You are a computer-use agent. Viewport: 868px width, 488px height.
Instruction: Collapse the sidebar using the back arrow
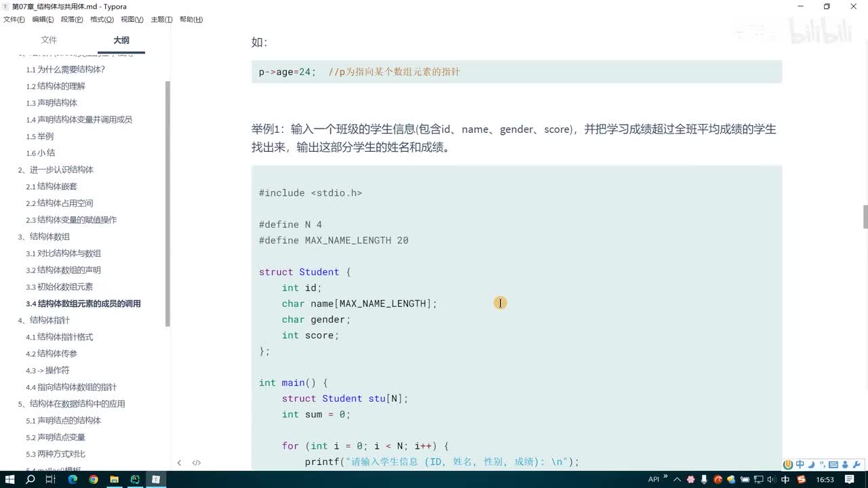tap(179, 463)
